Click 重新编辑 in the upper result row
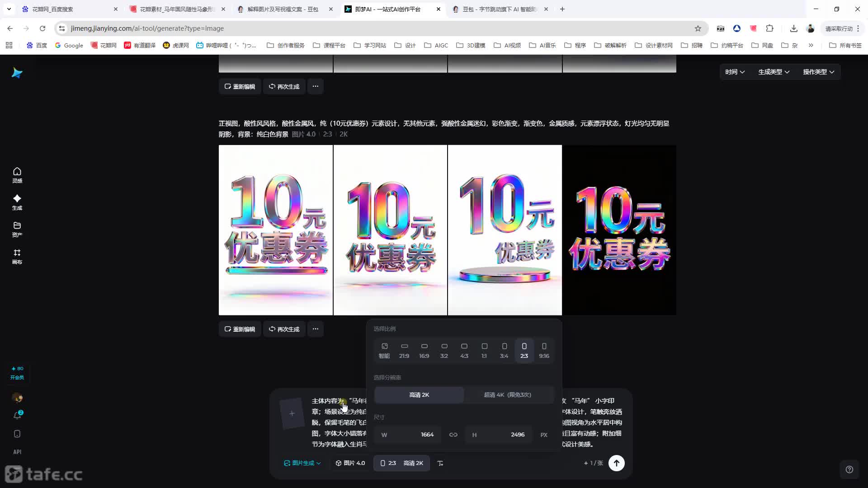The width and height of the screenshot is (868, 488). click(x=240, y=86)
